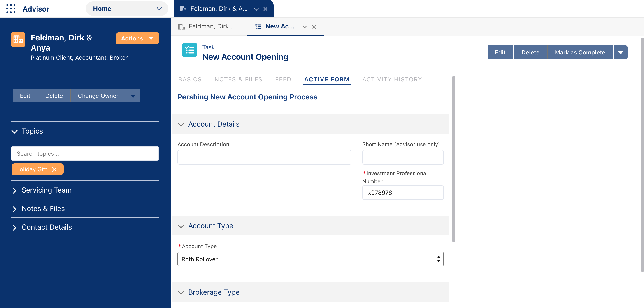Click the form's vertical scrollbar
The height and width of the screenshot is (308, 644).
[453, 159]
